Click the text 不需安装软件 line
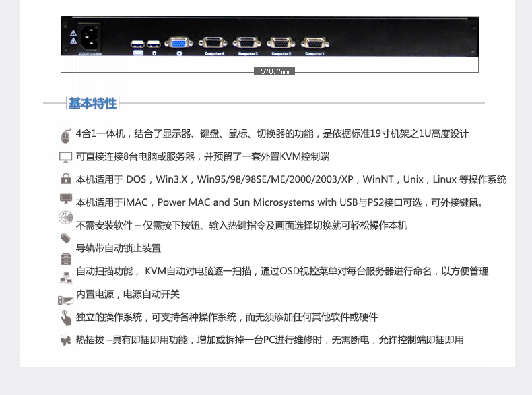Image resolution: width=532 pixels, height=395 pixels. (x=241, y=225)
